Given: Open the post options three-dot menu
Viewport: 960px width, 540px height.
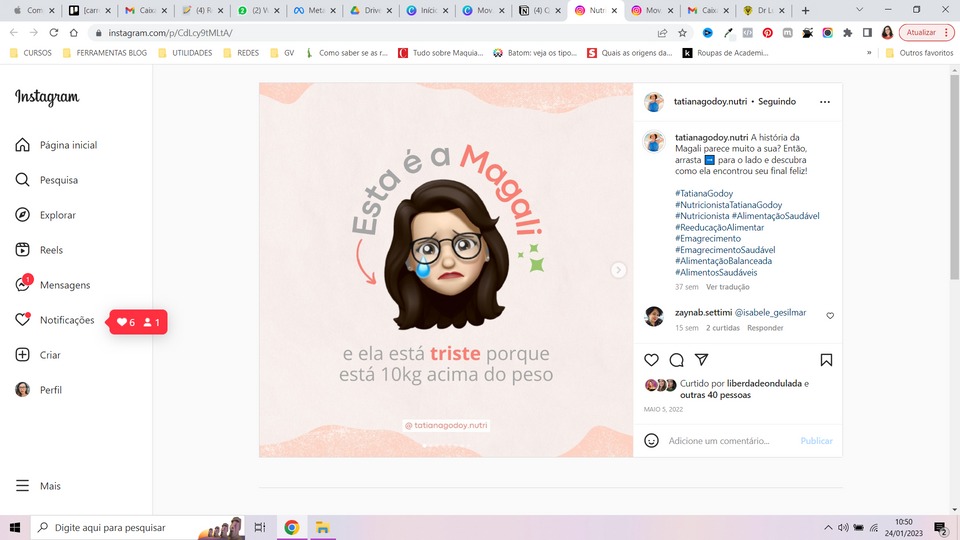Looking at the screenshot, I should (824, 102).
